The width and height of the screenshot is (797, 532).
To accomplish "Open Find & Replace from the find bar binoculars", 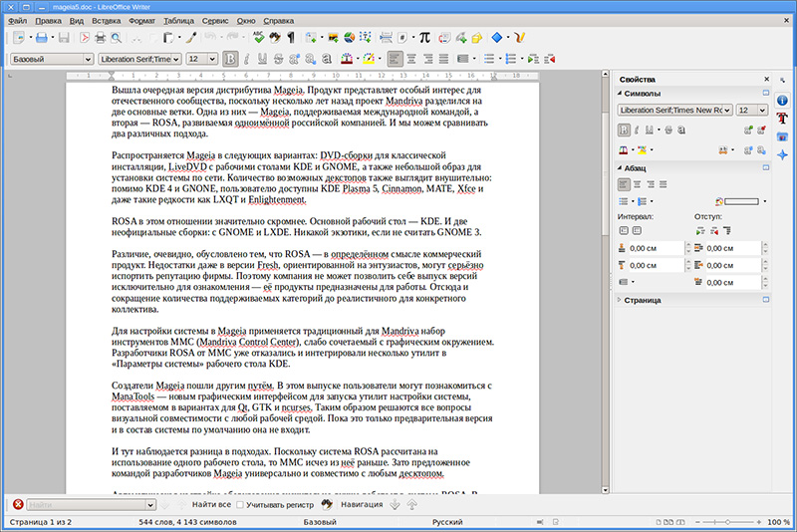I will (327, 504).
